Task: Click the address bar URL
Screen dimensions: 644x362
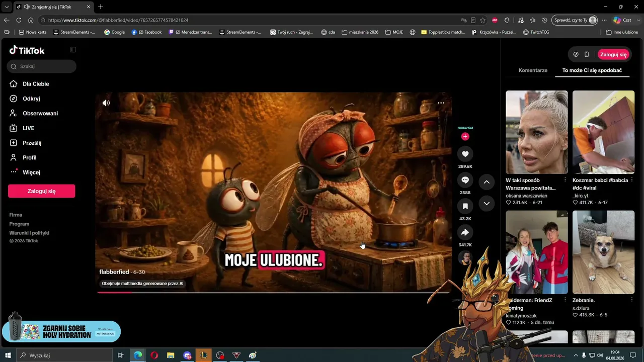Action: tap(118, 20)
